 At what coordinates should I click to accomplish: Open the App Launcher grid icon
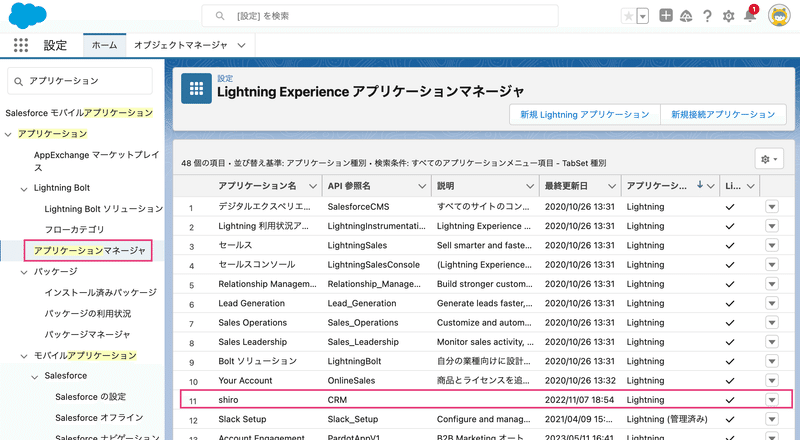(21, 45)
